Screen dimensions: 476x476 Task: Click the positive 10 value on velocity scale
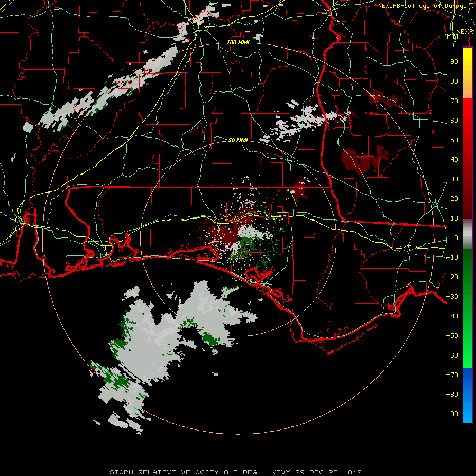pos(454,218)
